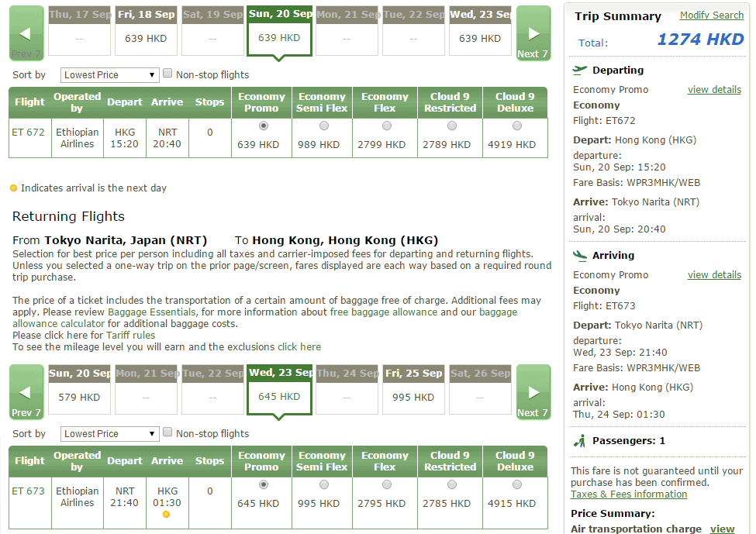Image resolution: width=756 pixels, height=534 pixels.
Task: Enable Non-stop flights checkbox for departing flights
Action: tap(167, 74)
